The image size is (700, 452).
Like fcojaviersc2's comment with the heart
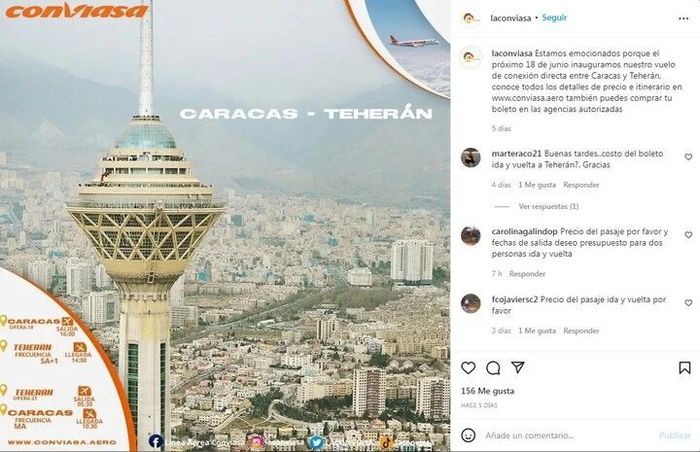[688, 303]
